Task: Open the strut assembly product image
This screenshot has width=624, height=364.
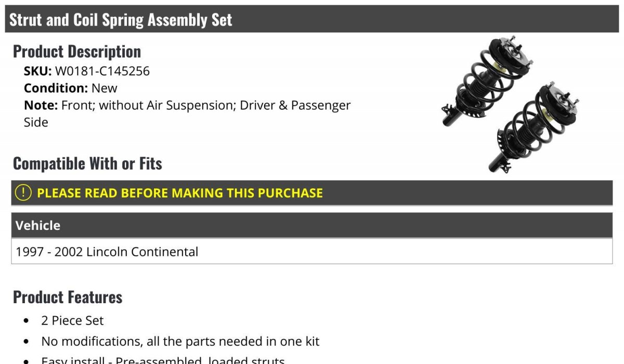Action: 510,104
